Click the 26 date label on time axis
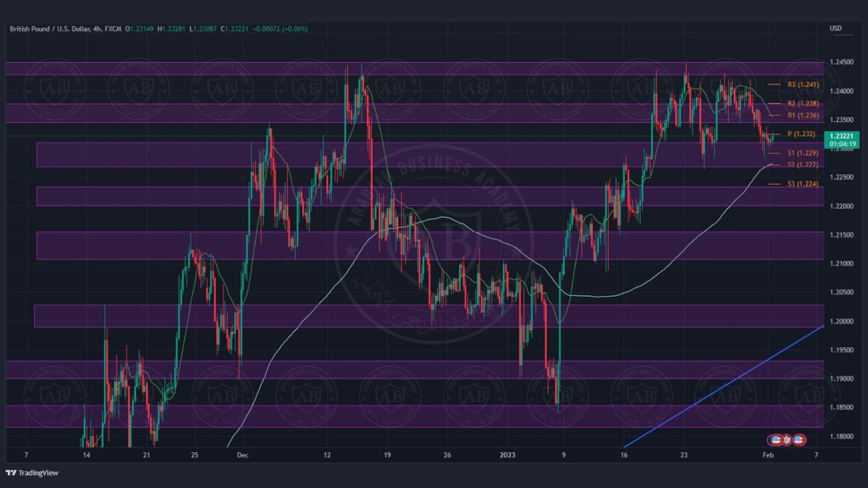Image resolution: width=868 pixels, height=488 pixels. [x=447, y=455]
